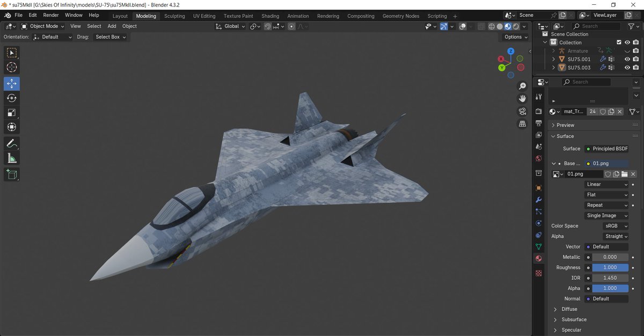Viewport: 644px width, 336px height.
Task: Switch to wireframe viewport shading
Action: coord(491,26)
